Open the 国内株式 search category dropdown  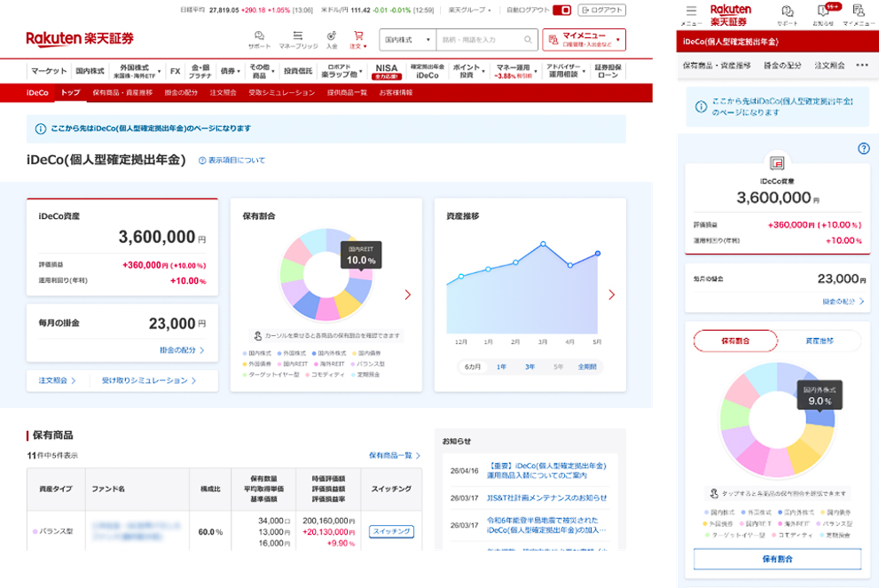point(407,40)
